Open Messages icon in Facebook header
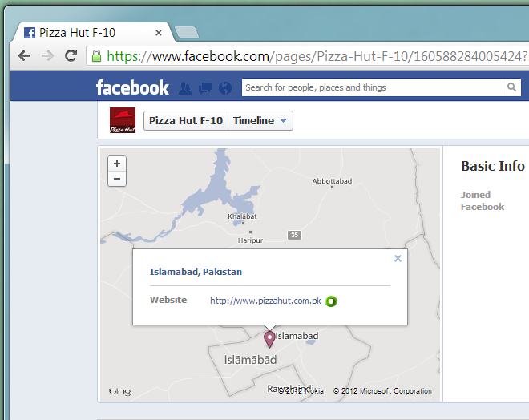The height and width of the screenshot is (420, 529). coord(205,88)
